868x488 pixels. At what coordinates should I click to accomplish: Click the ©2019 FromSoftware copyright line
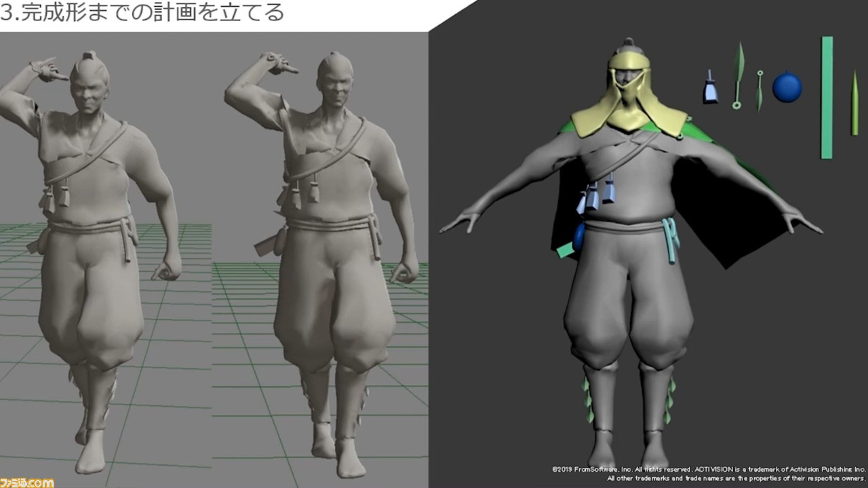click(x=709, y=469)
